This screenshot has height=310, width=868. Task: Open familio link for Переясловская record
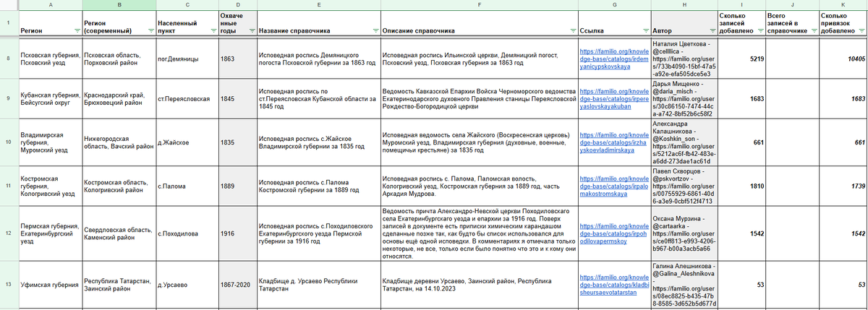pos(613,98)
